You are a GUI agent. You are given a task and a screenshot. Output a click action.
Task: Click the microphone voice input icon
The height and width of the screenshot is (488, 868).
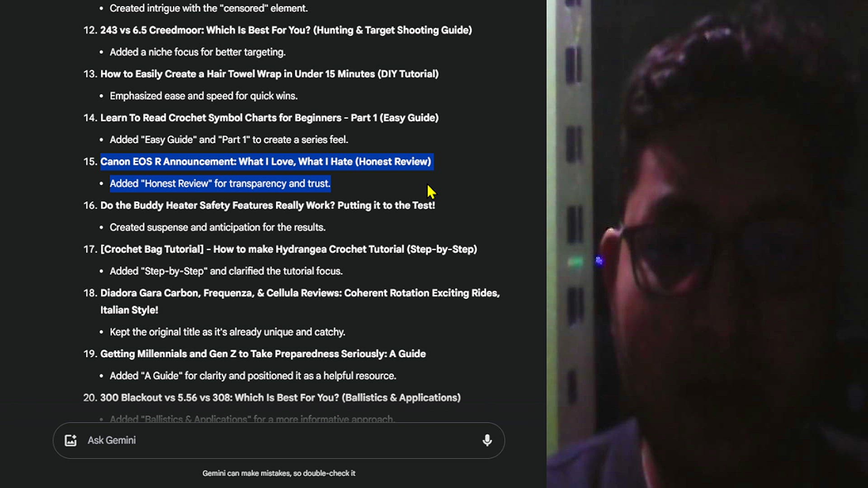(x=487, y=441)
